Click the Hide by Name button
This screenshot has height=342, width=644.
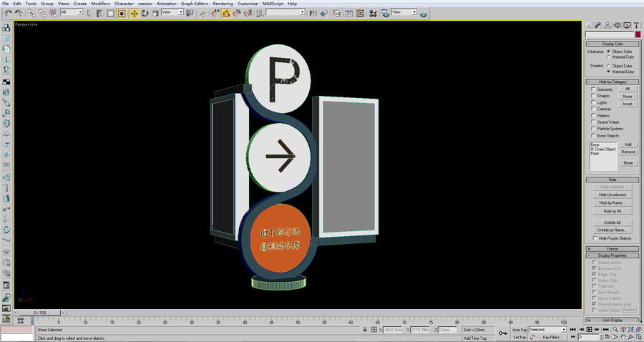(x=612, y=202)
